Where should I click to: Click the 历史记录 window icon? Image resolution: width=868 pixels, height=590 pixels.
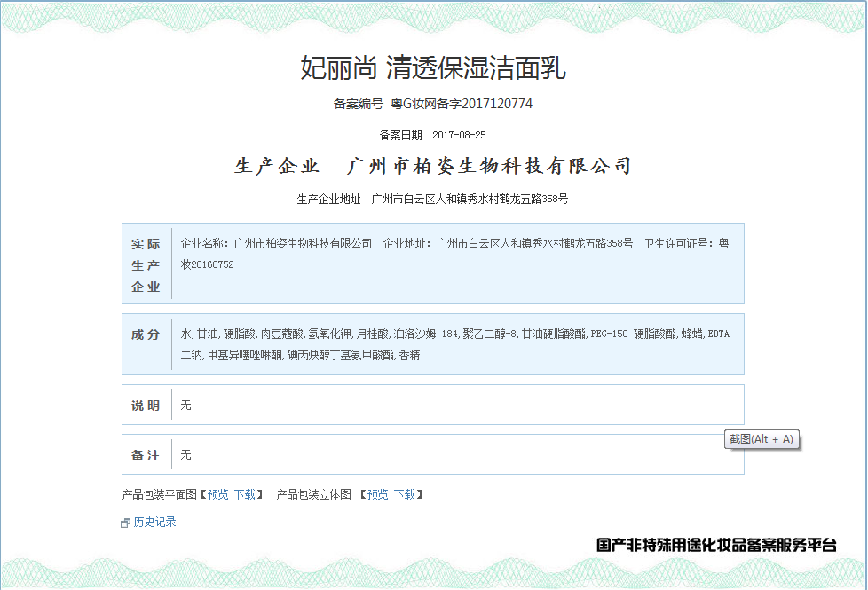coord(125,523)
